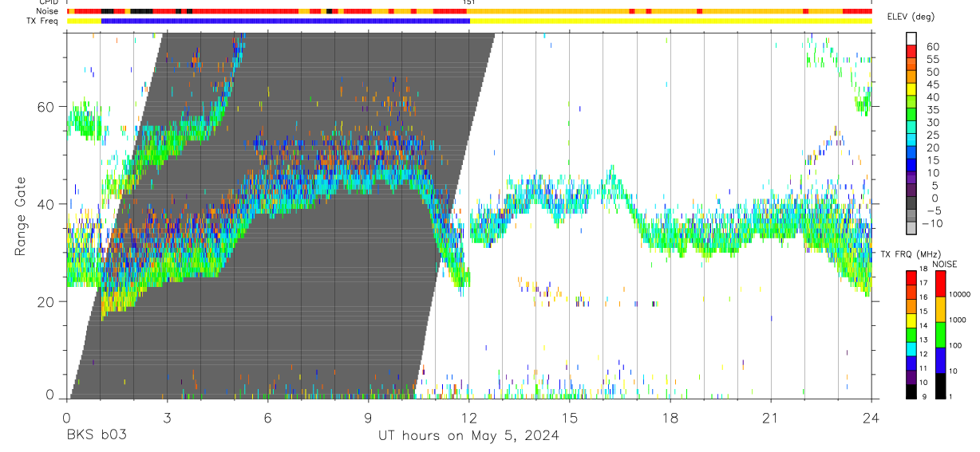Click the white top swatch of ELEV legend

click(x=911, y=38)
